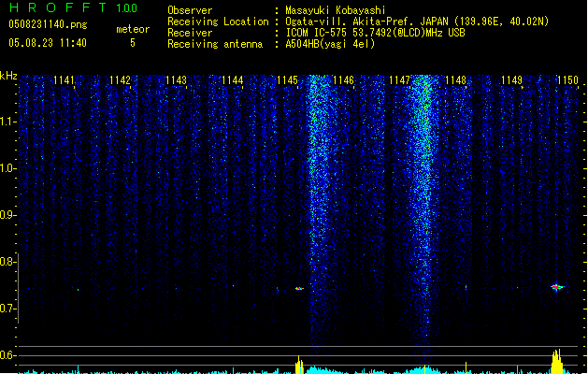Click the 'Receiving antenna' label
The image size is (588, 374).
coord(215,44)
